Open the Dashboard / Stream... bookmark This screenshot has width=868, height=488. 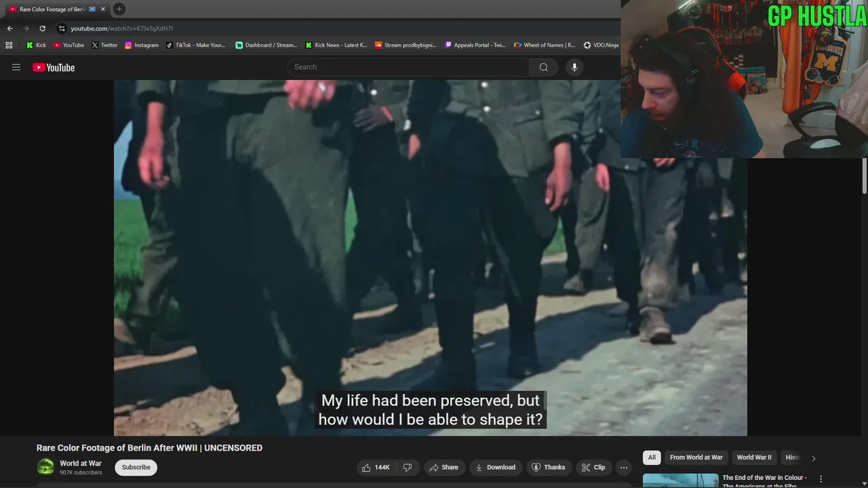click(266, 45)
